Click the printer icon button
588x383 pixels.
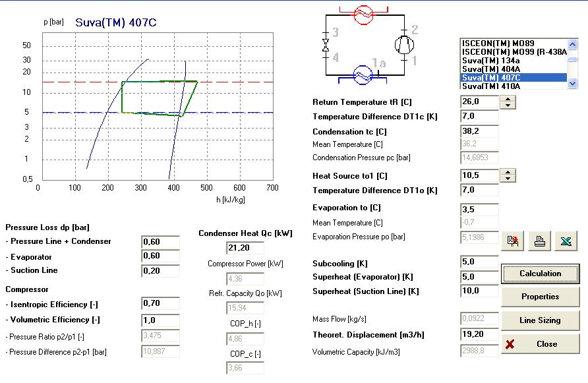pyautogui.click(x=540, y=241)
